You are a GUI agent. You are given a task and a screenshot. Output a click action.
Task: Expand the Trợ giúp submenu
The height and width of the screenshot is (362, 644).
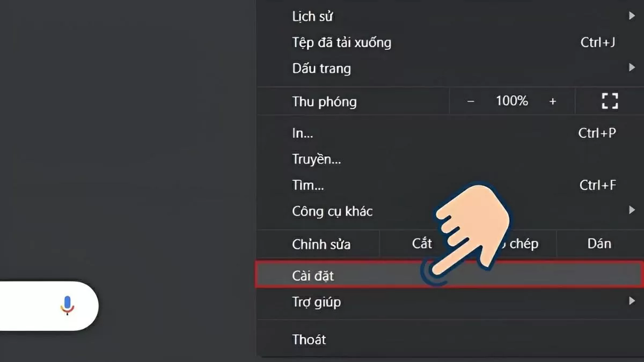(631, 302)
